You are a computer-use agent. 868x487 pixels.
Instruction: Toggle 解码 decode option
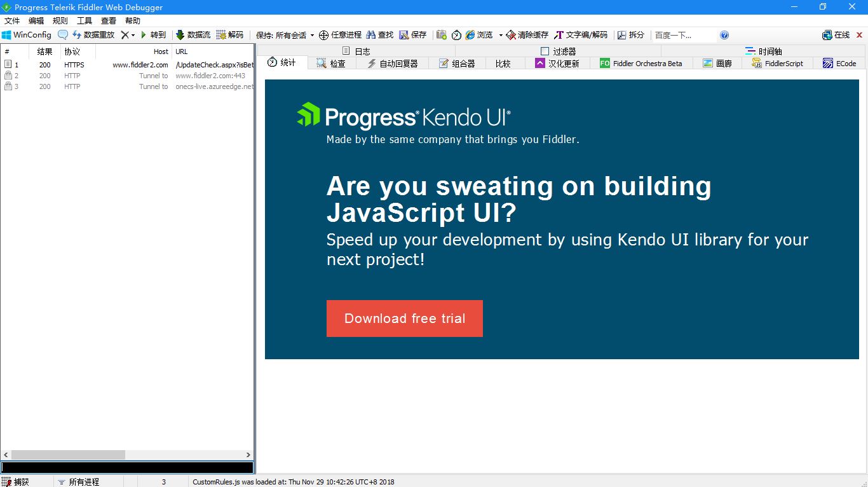pos(230,35)
